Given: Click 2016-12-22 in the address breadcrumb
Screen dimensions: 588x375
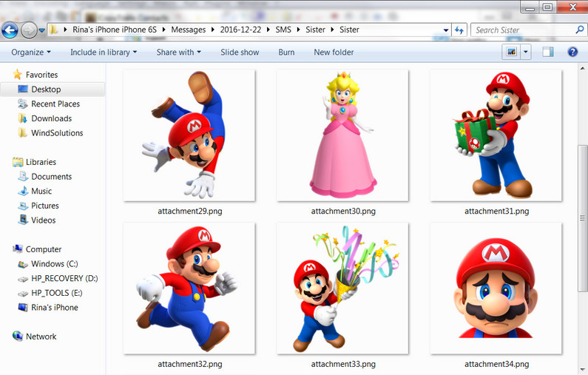Looking at the screenshot, I should coord(240,30).
